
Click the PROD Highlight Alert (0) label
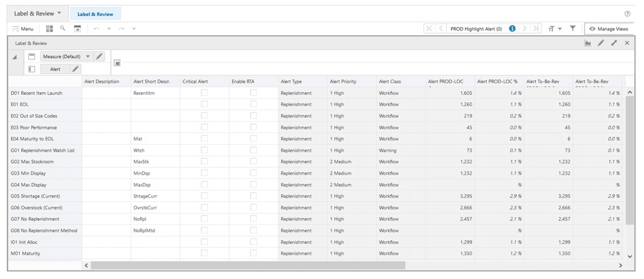coord(476,29)
